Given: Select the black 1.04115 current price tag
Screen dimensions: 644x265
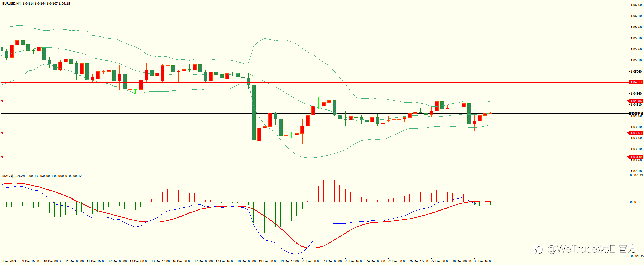Looking at the screenshot, I should [x=636, y=114].
